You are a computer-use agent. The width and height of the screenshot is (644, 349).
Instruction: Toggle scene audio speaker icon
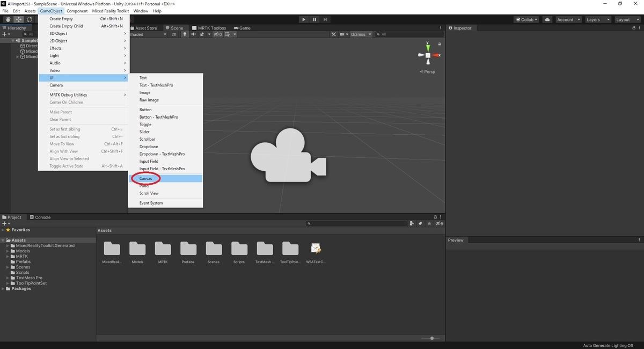click(x=194, y=34)
